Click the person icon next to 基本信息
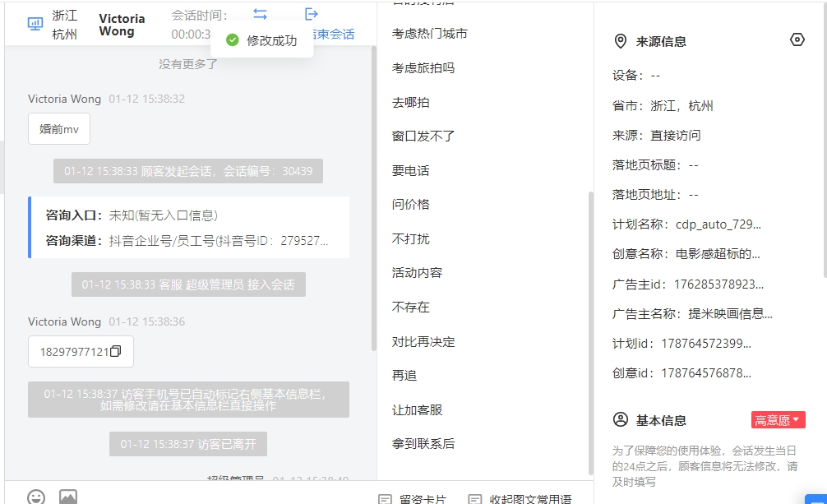Viewport: 827px width, 504px height. 620,419
